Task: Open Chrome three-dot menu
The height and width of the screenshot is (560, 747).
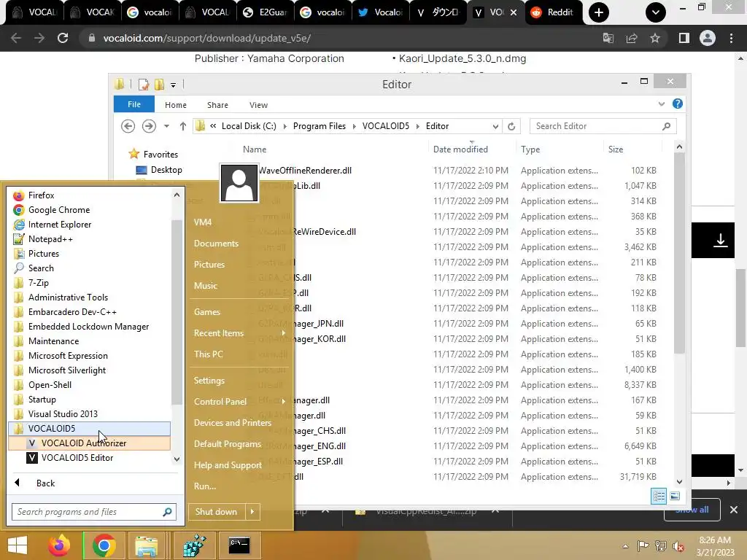Action: (731, 38)
